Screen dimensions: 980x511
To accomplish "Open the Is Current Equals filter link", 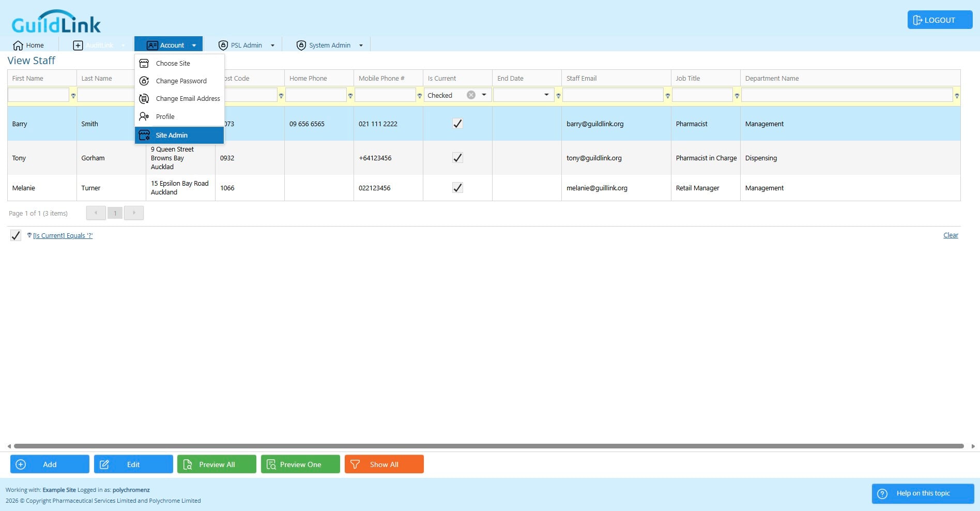I will pos(63,236).
